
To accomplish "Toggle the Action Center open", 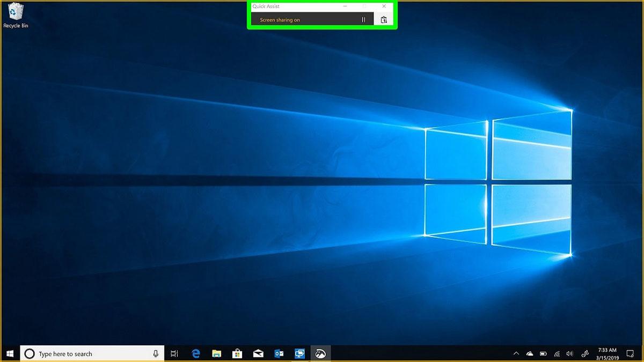I will (x=632, y=353).
